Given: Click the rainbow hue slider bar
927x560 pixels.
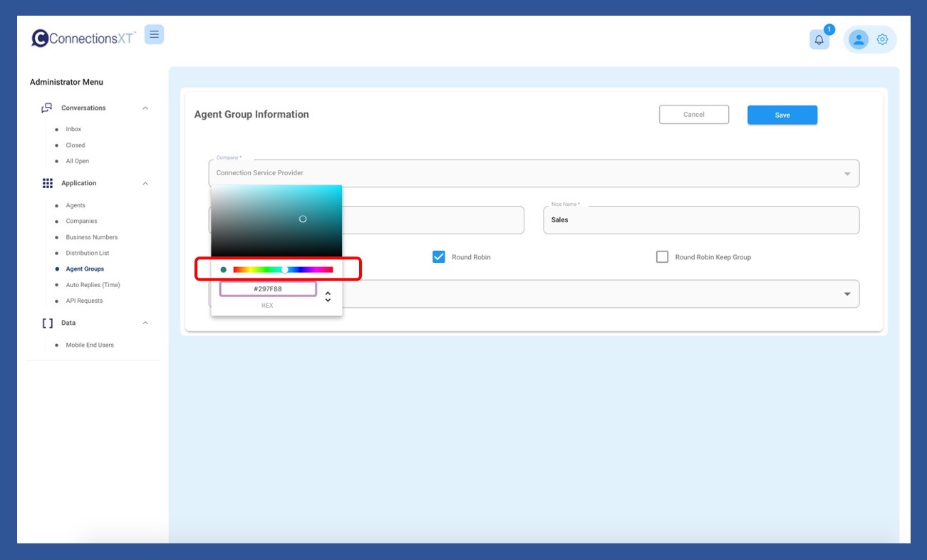Looking at the screenshot, I should (283, 270).
